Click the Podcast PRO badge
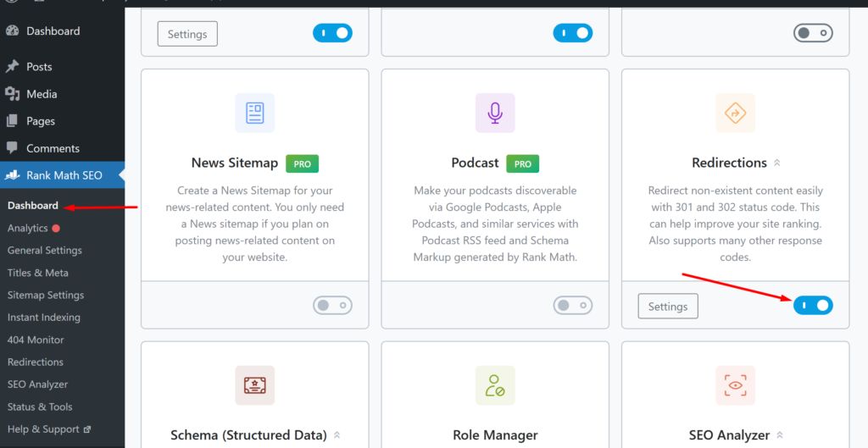The image size is (868, 448). click(x=522, y=163)
